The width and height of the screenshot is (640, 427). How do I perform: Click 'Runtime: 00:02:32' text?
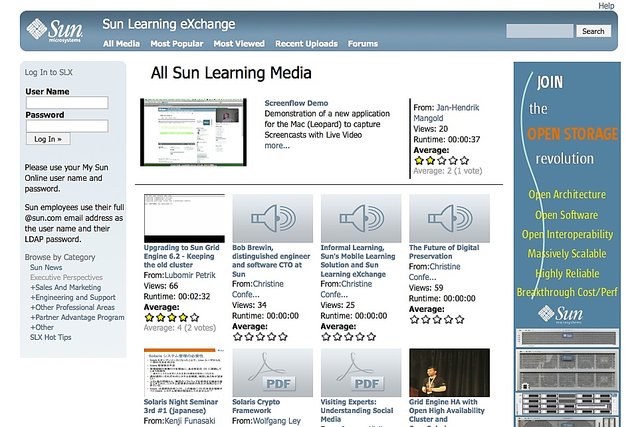point(177,296)
